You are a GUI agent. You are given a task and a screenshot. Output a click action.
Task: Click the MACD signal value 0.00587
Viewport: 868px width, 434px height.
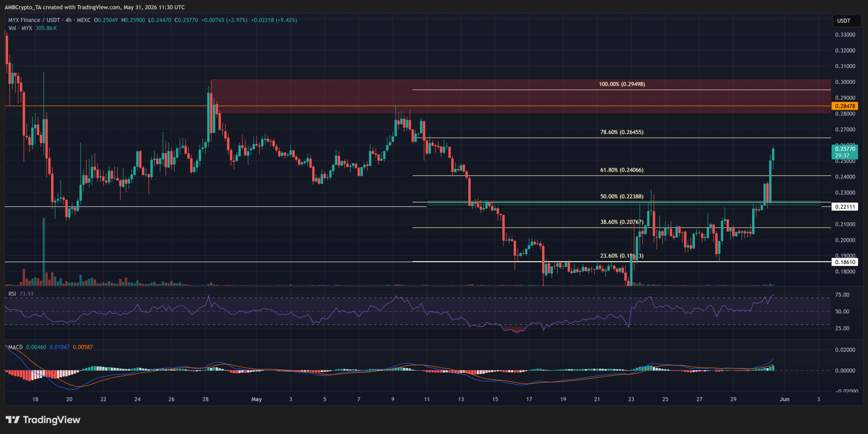click(83, 347)
